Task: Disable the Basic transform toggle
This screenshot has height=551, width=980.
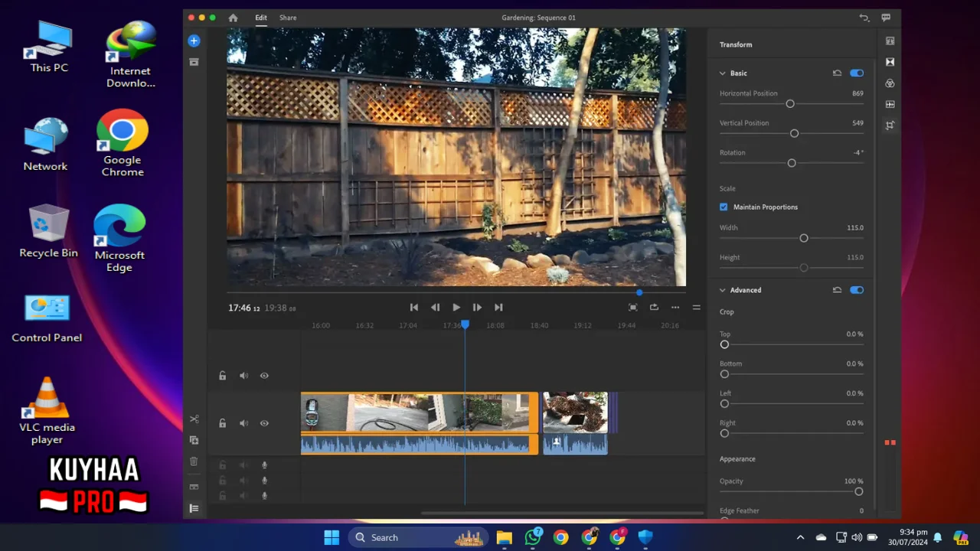Action: pos(857,73)
